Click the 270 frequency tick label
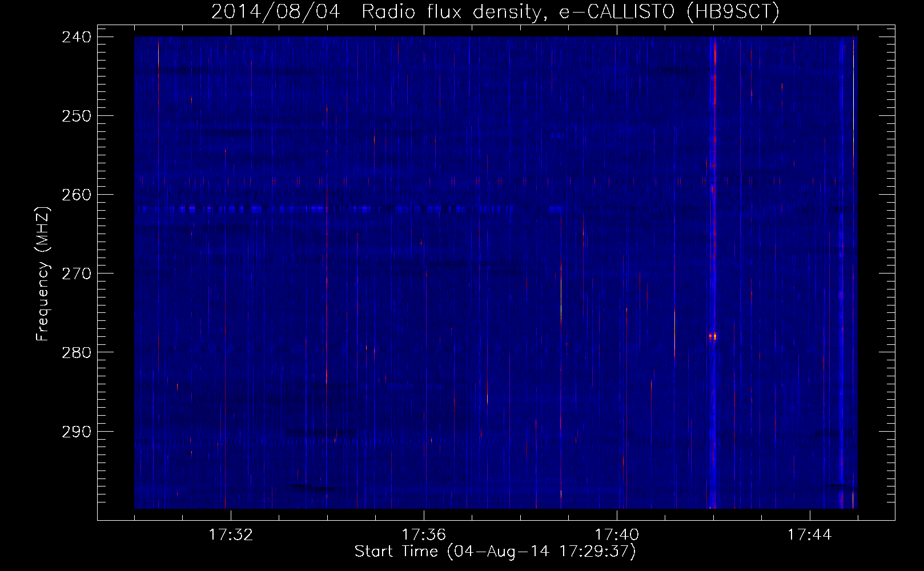Viewport: 924px width, 571px height. coord(76,274)
